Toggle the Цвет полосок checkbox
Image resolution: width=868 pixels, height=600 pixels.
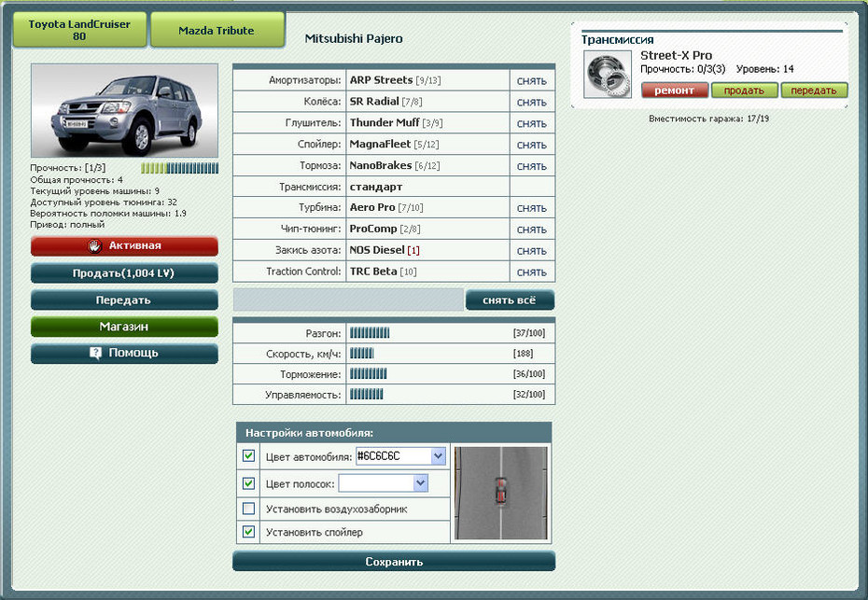(248, 483)
